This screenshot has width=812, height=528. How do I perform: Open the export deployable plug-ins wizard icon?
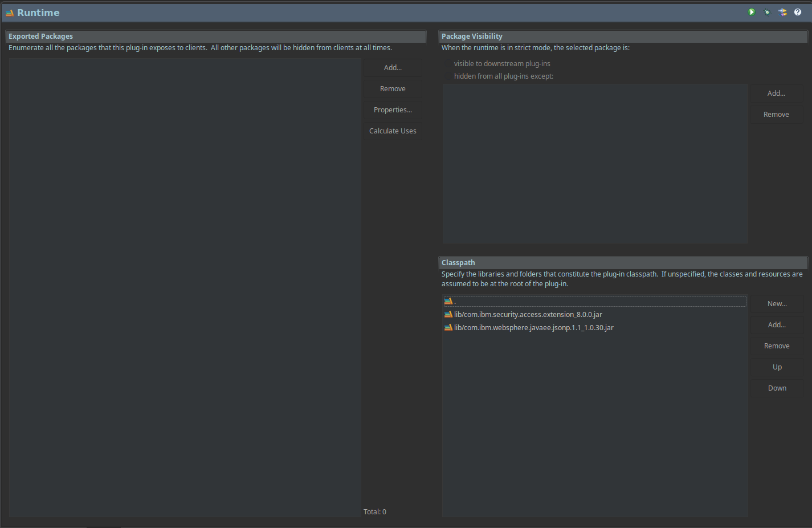click(x=782, y=12)
